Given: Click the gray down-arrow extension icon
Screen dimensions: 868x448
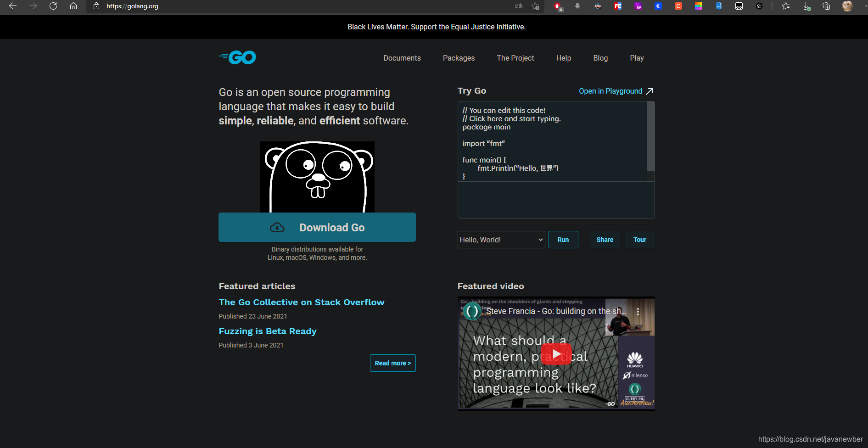Looking at the screenshot, I should (577, 6).
